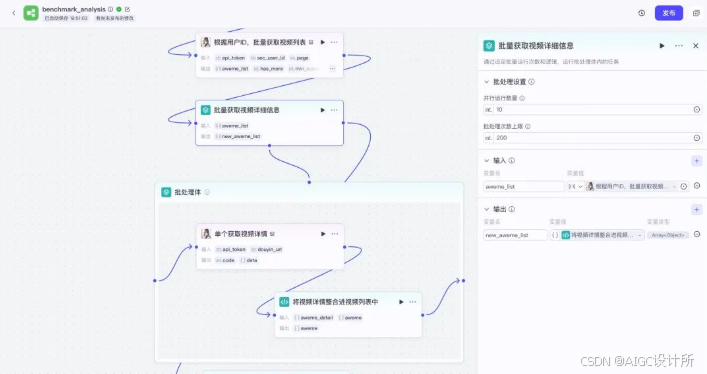
Task: Remove the aweme_list input row
Action: point(697,186)
